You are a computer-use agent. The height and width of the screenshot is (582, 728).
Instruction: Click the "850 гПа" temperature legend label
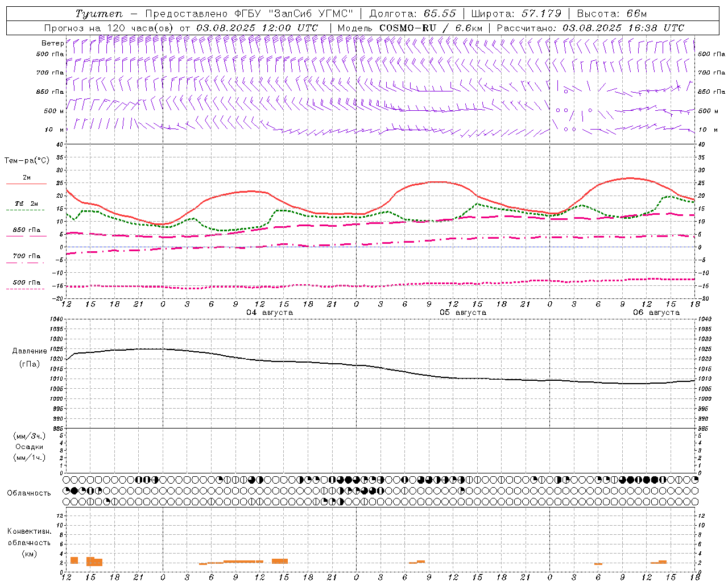(27, 230)
